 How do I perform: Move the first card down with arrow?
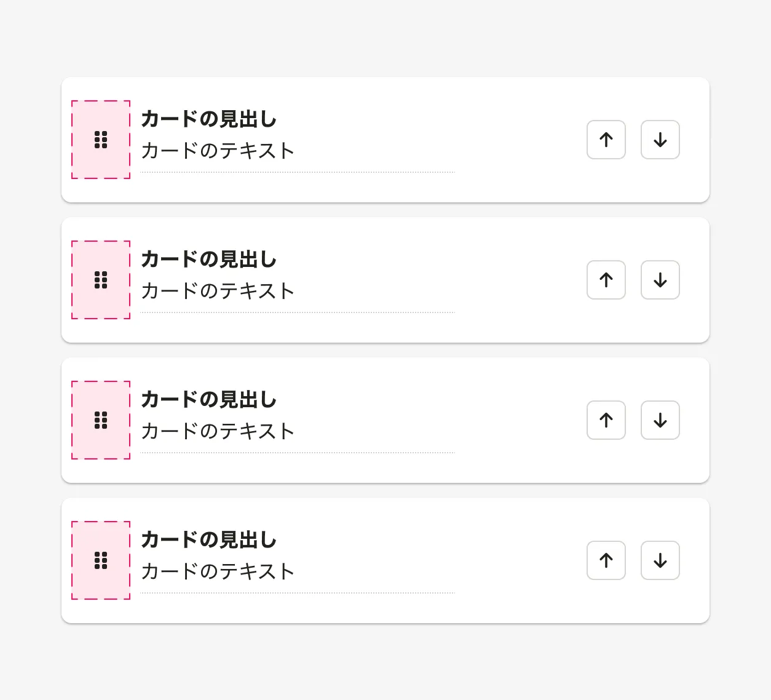tap(660, 140)
